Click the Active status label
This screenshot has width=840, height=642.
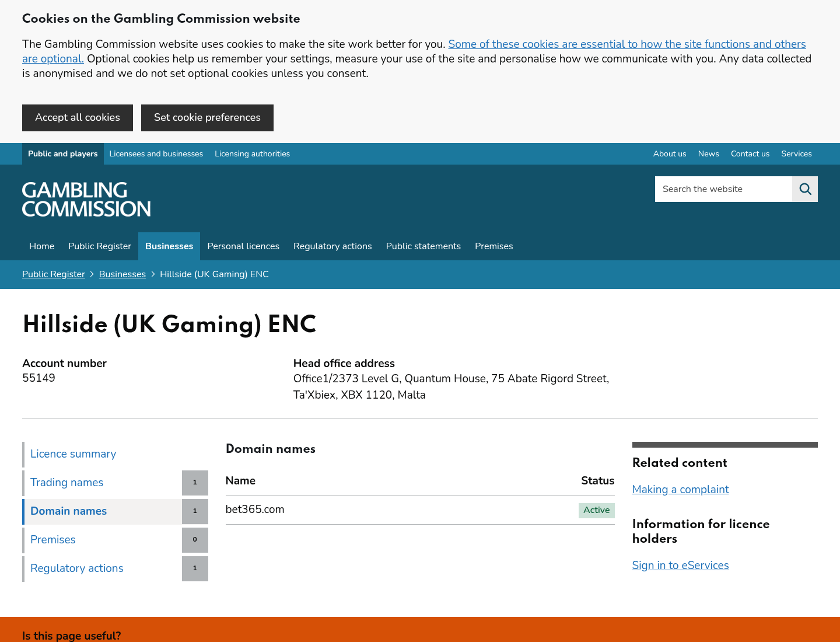click(596, 510)
